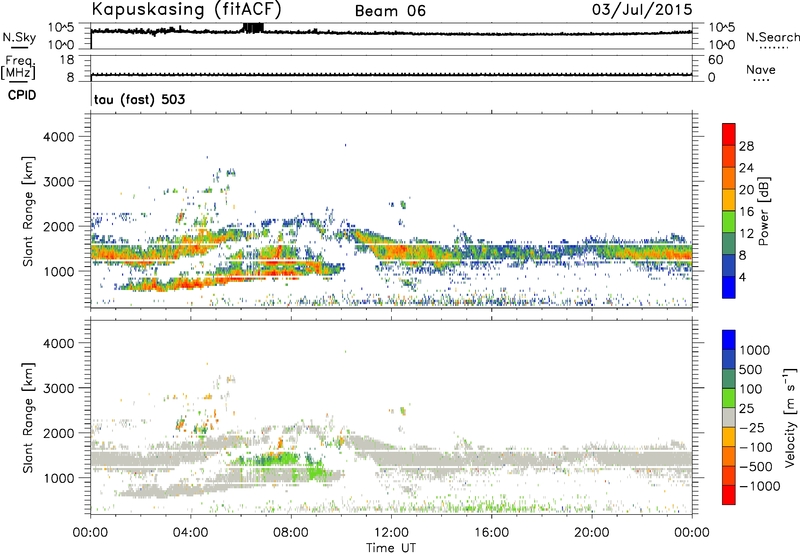Image resolution: width=800 pixels, height=554 pixels.
Task: Click the 'Beam 06' label
Action: pos(390,11)
